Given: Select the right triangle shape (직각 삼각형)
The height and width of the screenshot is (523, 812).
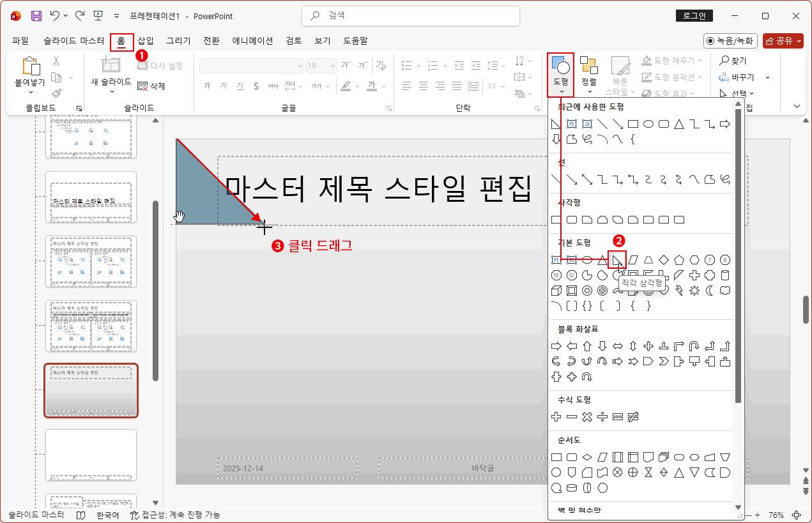Looking at the screenshot, I should point(617,259).
